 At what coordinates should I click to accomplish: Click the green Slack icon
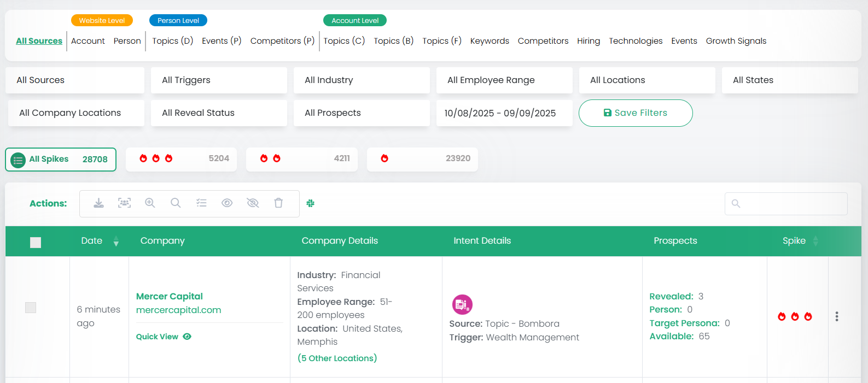coord(311,203)
